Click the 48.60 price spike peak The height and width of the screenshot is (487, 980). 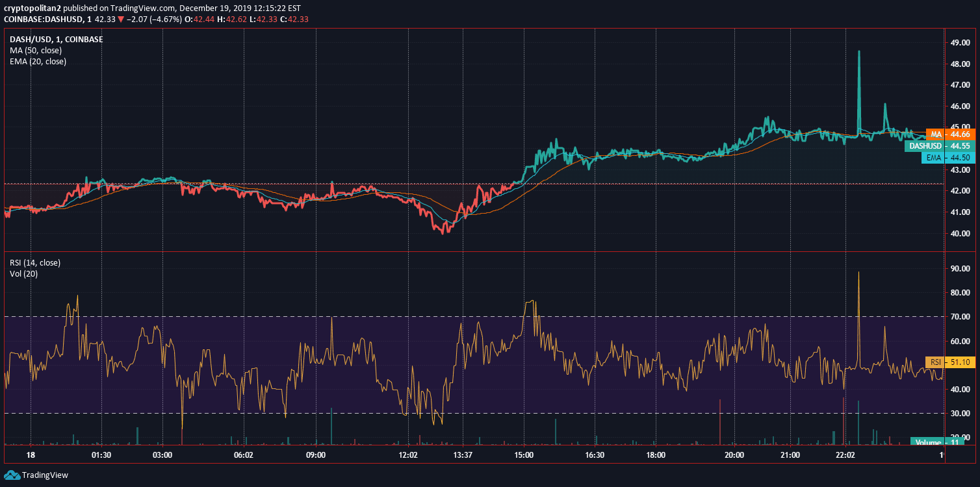[x=859, y=51]
